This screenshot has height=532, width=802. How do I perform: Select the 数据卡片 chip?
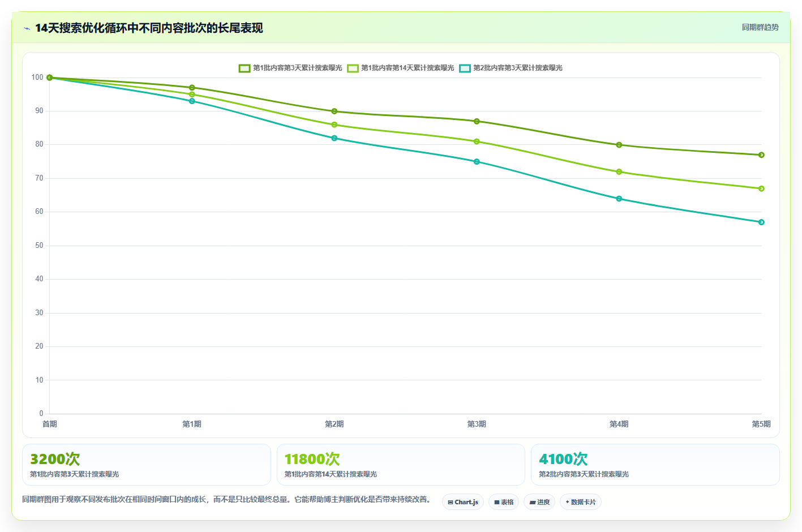(x=581, y=502)
